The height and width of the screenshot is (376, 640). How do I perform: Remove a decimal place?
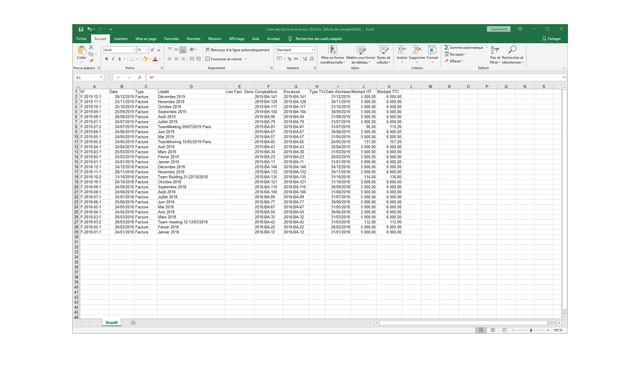point(311,59)
